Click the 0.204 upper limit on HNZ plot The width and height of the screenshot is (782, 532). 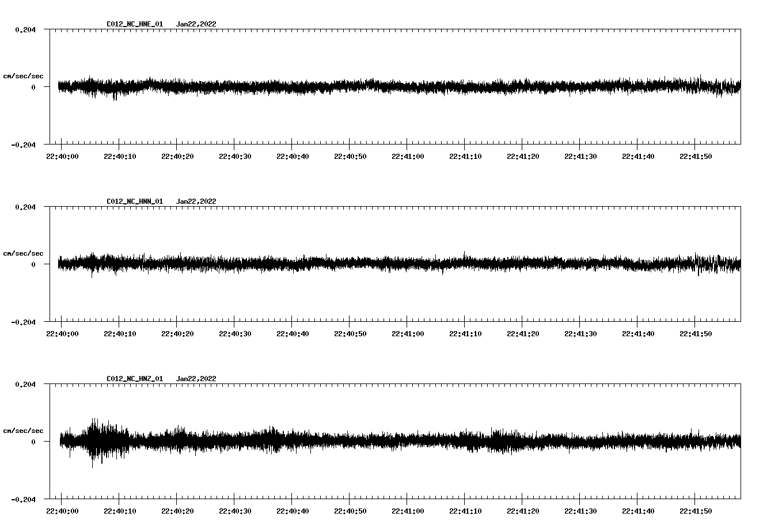tap(25, 384)
